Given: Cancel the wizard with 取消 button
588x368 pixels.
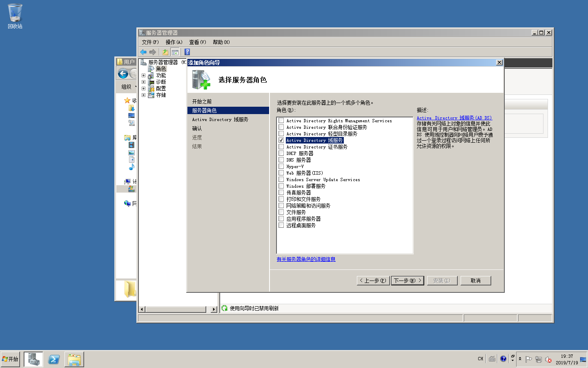Looking at the screenshot, I should [475, 280].
